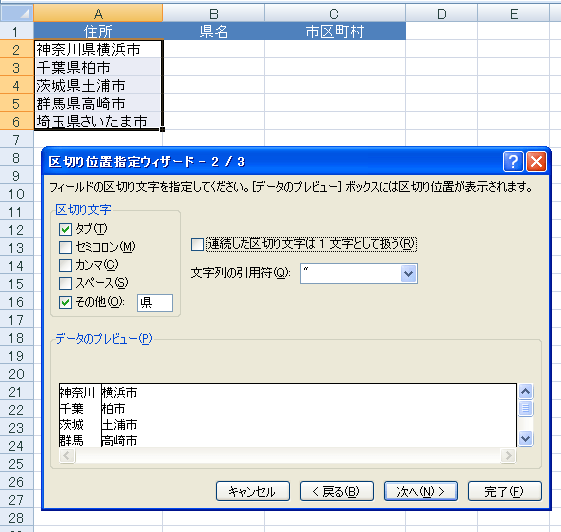Enable the カンマ delimiter checkbox
The image size is (561, 532).
[x=65, y=265]
